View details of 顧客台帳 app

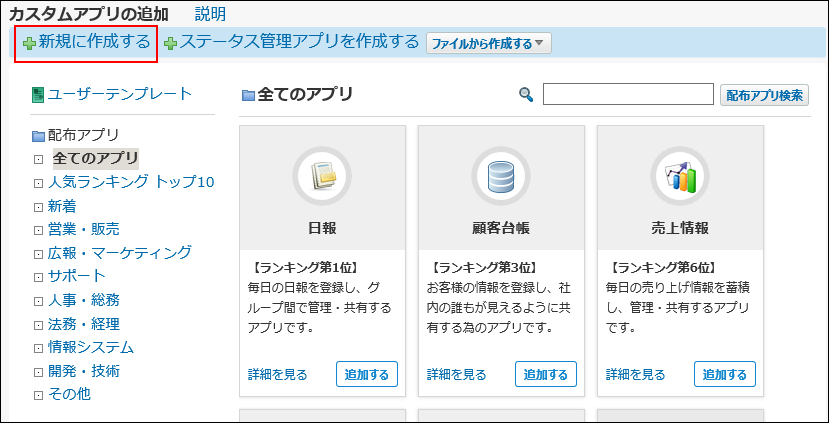tap(456, 375)
